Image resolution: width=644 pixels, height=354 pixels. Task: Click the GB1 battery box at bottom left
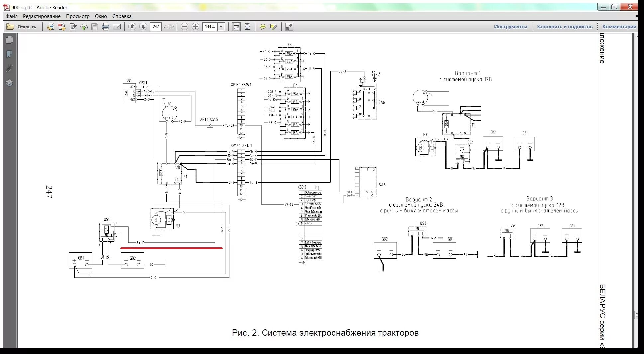point(81,261)
